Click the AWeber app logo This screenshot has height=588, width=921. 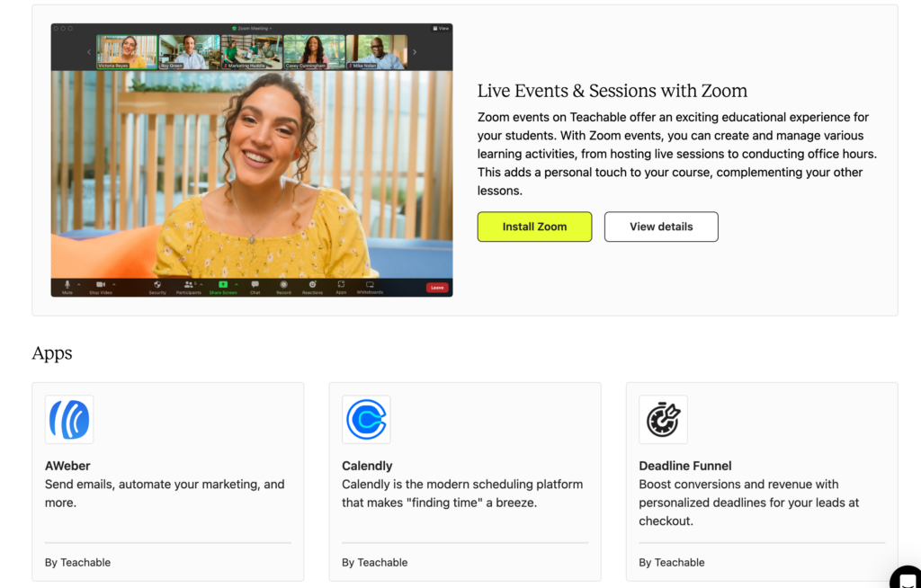pos(69,419)
